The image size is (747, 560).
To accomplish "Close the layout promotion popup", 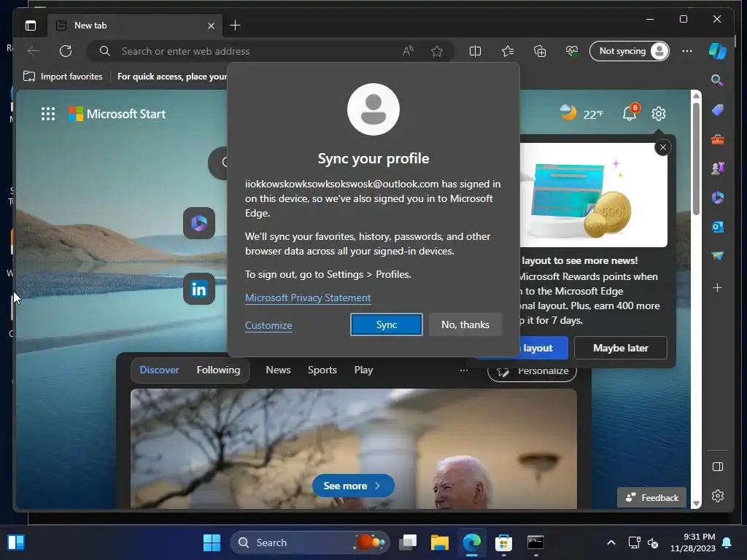I will (662, 147).
